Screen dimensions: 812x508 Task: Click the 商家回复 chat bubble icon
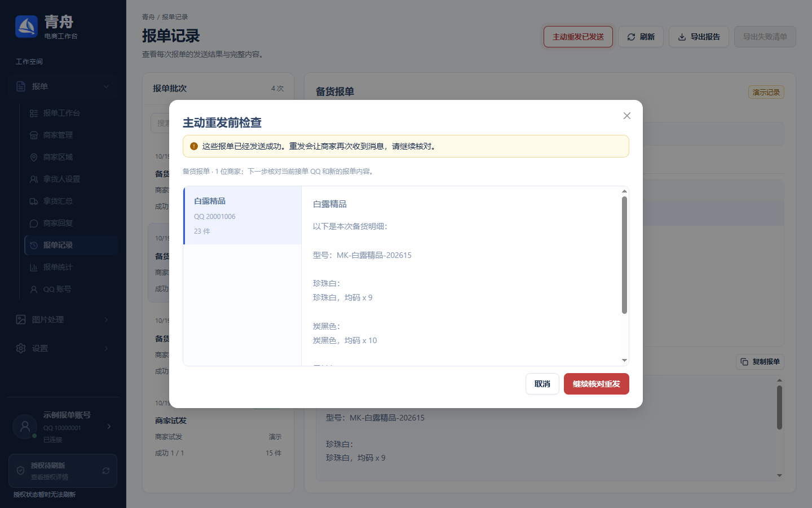[x=34, y=223]
